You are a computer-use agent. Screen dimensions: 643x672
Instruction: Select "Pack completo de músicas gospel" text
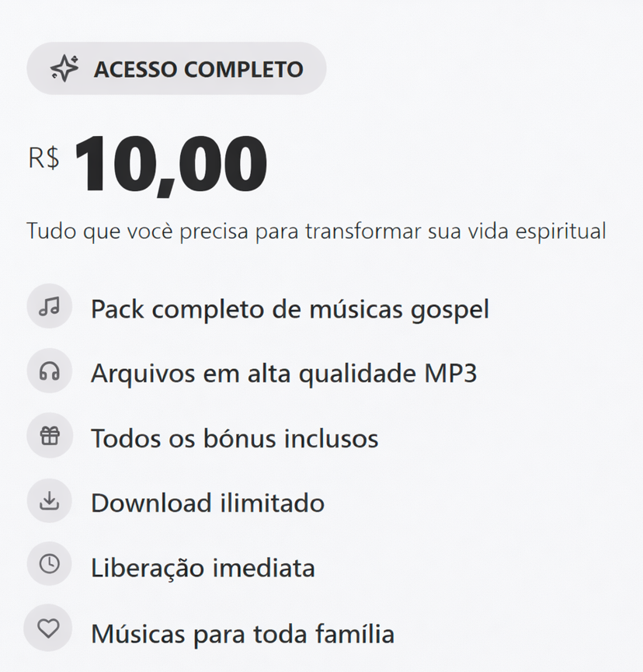[x=290, y=309]
